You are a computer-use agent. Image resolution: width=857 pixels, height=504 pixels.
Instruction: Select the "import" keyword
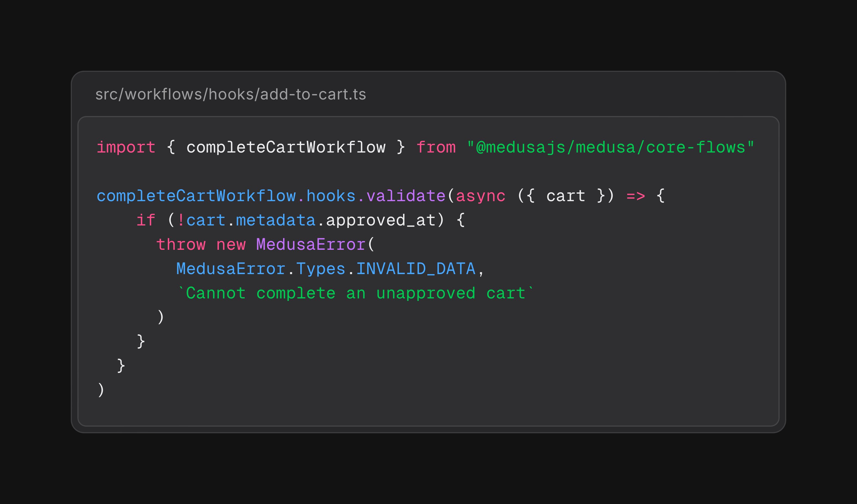tap(126, 148)
